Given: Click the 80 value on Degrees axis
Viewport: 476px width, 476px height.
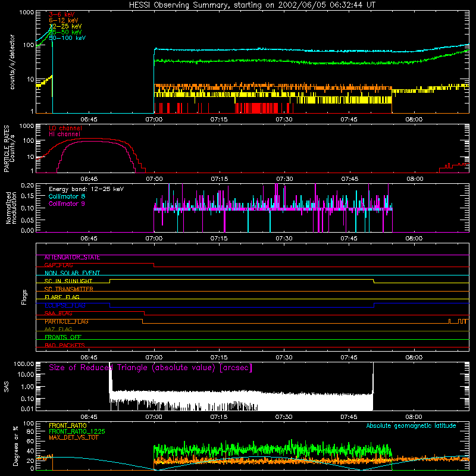Looking at the screenshot, I should (30, 431).
